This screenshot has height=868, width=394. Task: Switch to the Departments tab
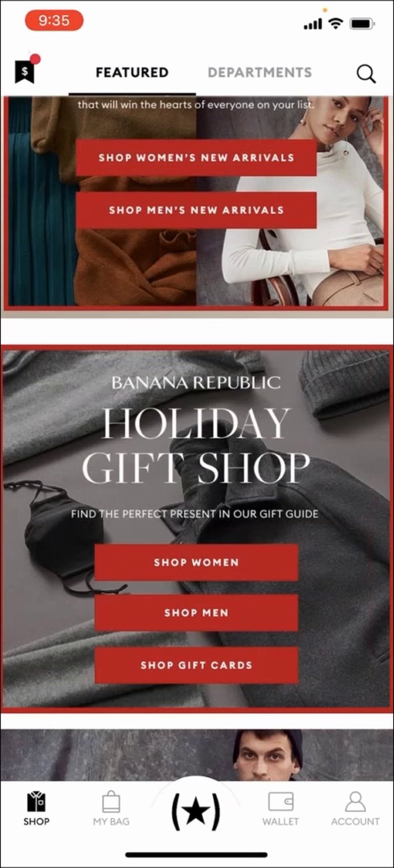[260, 72]
